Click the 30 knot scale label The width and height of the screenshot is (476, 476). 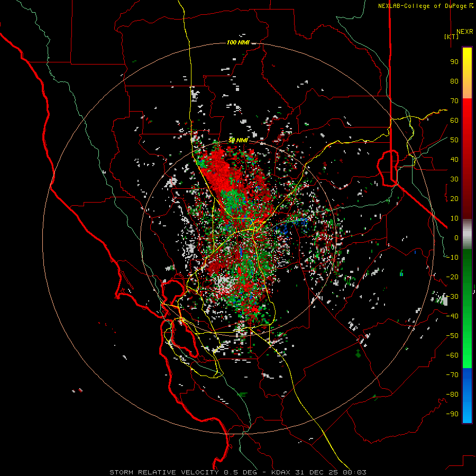pos(454,179)
